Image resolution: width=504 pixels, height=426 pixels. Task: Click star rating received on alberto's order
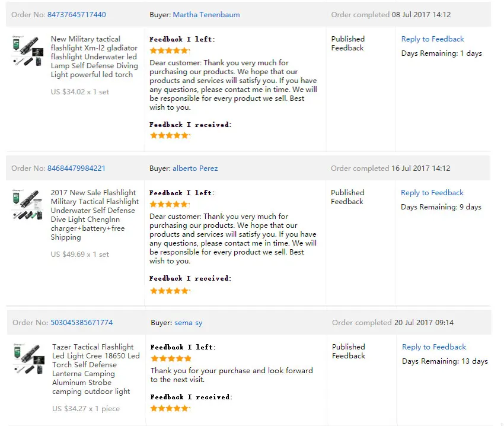[x=170, y=291]
